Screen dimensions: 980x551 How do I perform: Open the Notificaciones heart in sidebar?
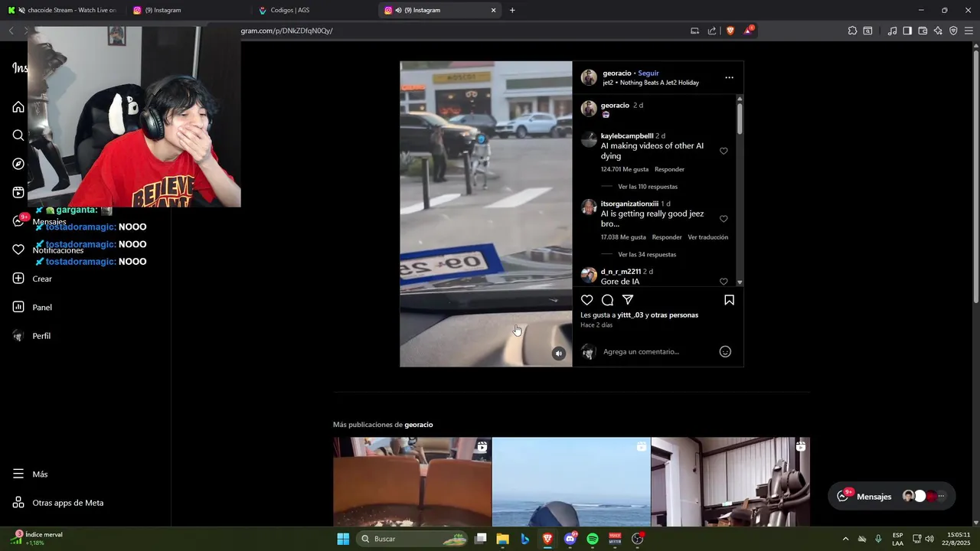click(18, 249)
